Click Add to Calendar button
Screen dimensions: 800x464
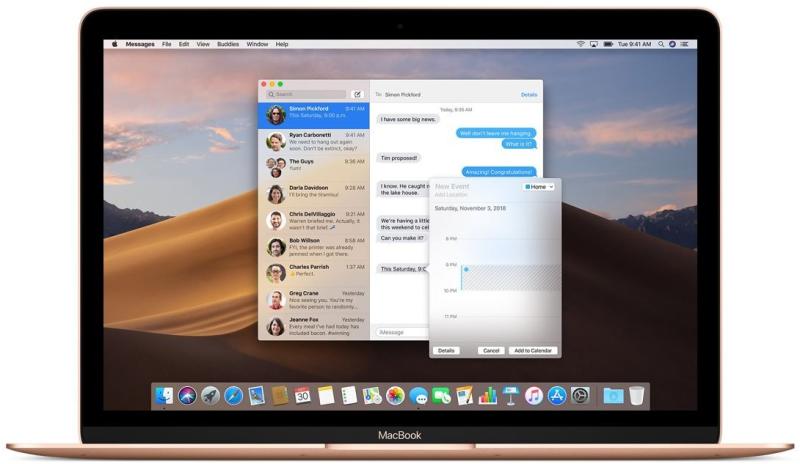click(533, 351)
